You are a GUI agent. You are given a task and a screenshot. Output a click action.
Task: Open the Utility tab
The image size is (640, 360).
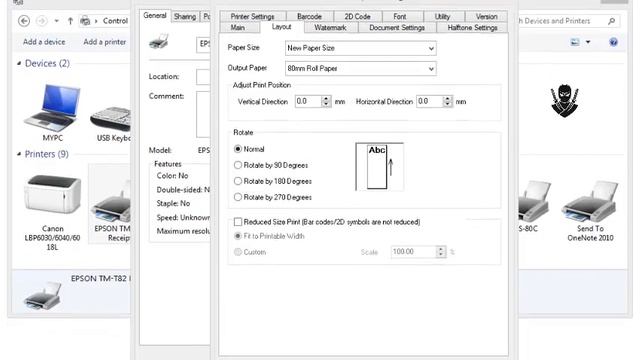[x=442, y=16]
